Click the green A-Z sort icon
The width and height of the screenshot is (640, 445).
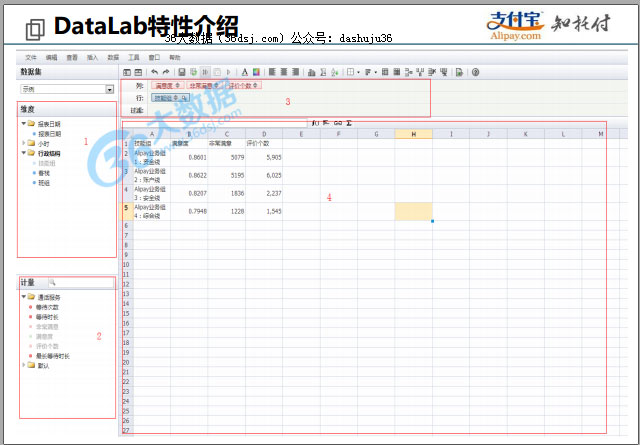click(x=335, y=73)
